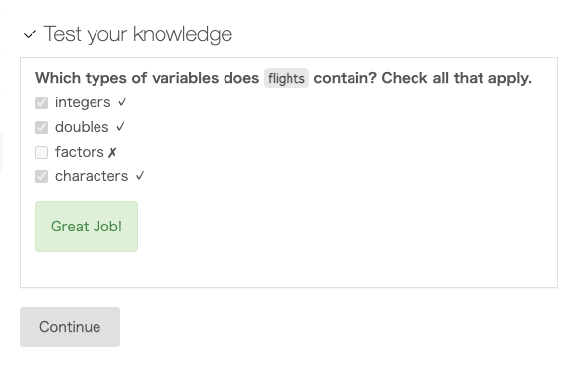Screen dimensions: 578x392
Task: Click the words Check all that apply
Action: 456,78
